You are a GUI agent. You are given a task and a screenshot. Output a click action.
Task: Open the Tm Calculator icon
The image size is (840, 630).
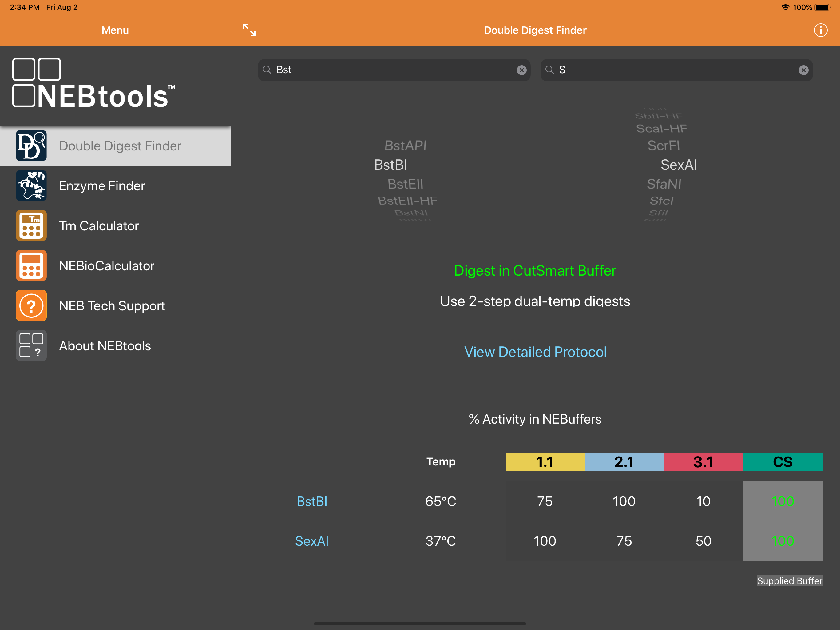point(31,226)
